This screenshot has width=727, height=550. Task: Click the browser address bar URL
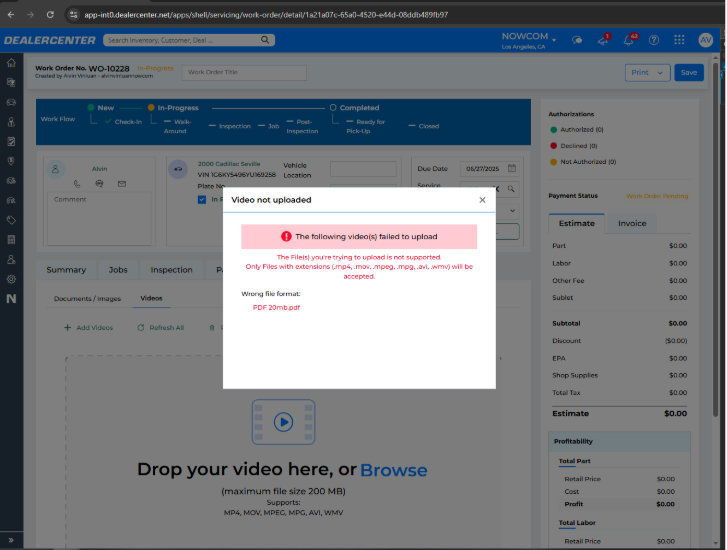pyautogui.click(x=266, y=15)
